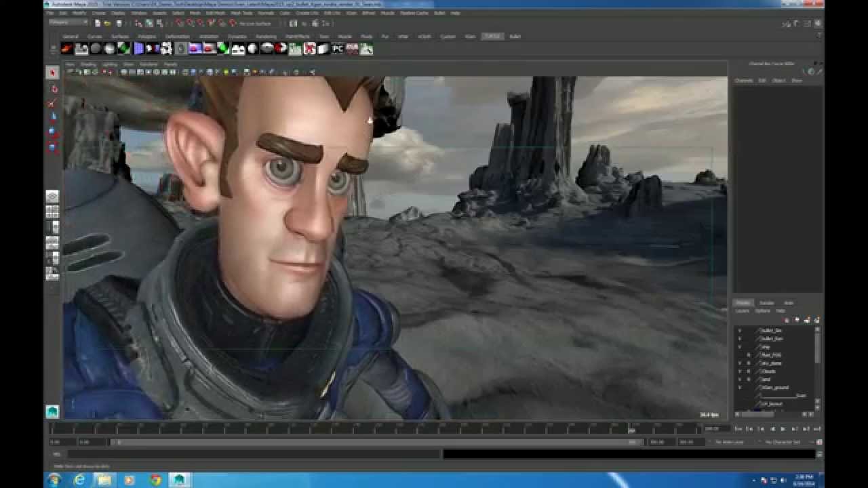Open viewport Shading menu
Image resolution: width=868 pixels, height=488 pixels.
(x=88, y=64)
